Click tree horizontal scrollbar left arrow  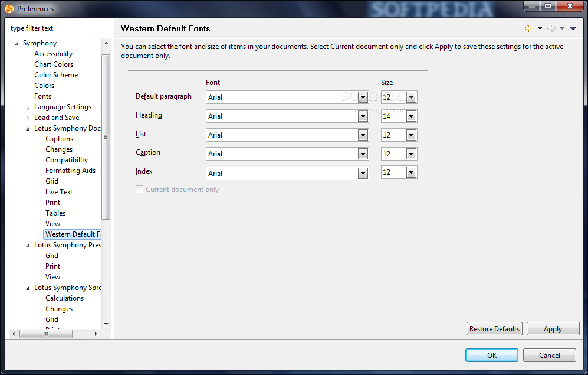click(x=14, y=333)
